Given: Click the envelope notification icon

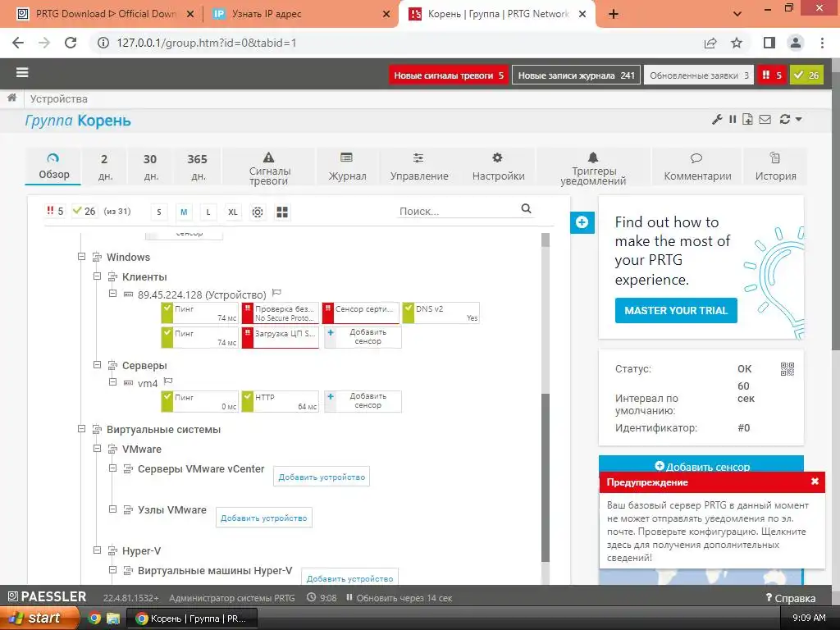Looking at the screenshot, I should coord(765,120).
